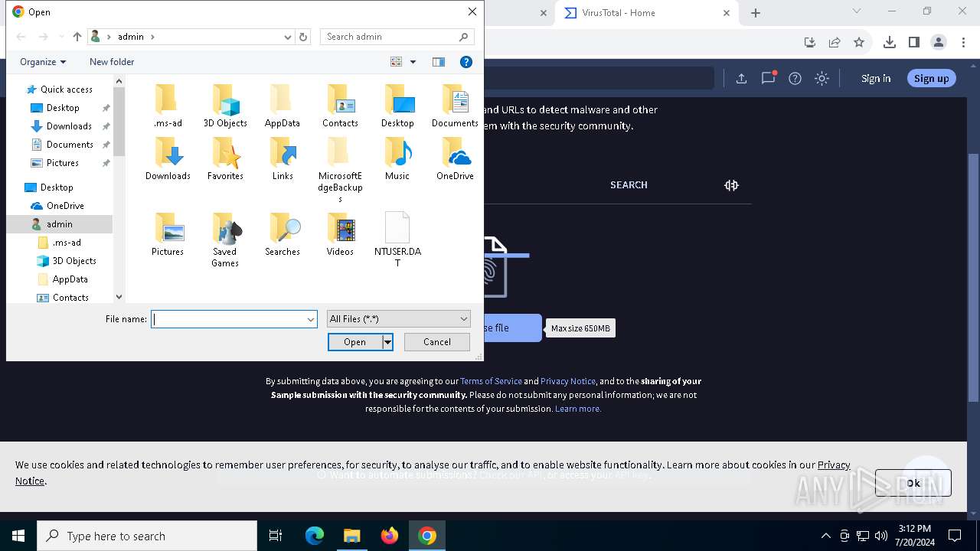
Task: Open a new Chrome tab
Action: (756, 13)
